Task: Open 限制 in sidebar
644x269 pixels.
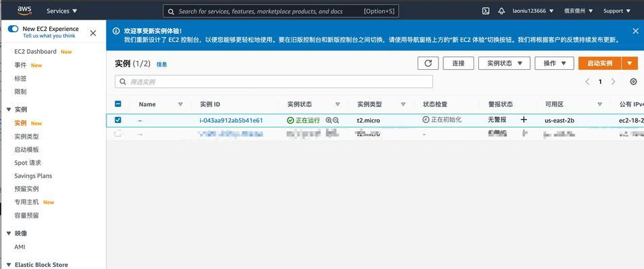Action: (x=20, y=91)
